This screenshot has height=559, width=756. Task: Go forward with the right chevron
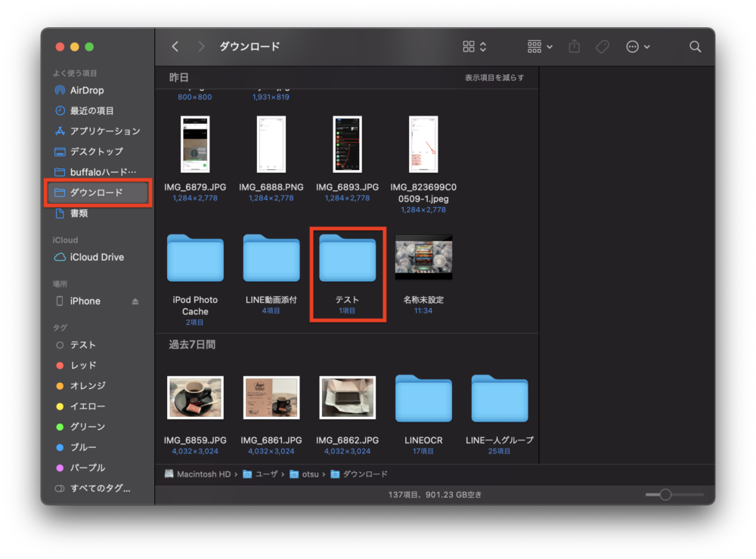tap(201, 47)
